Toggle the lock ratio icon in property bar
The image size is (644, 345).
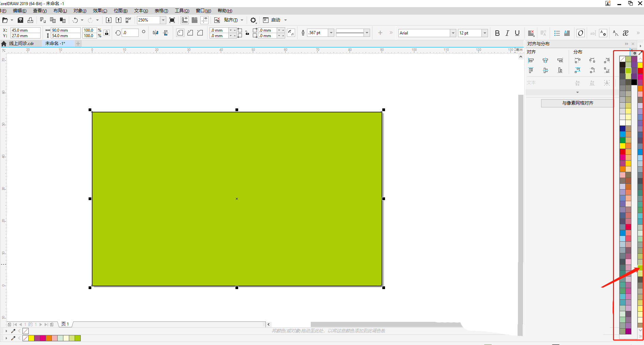[107, 33]
